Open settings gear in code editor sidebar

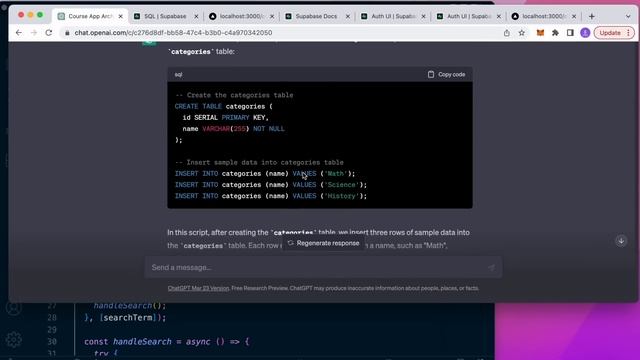pyautogui.click(x=13, y=339)
